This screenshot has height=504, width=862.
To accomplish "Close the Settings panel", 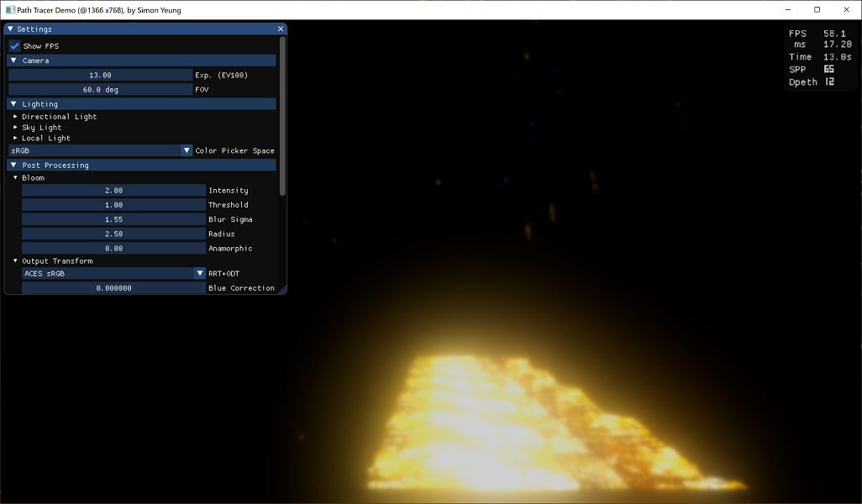I will [x=281, y=29].
